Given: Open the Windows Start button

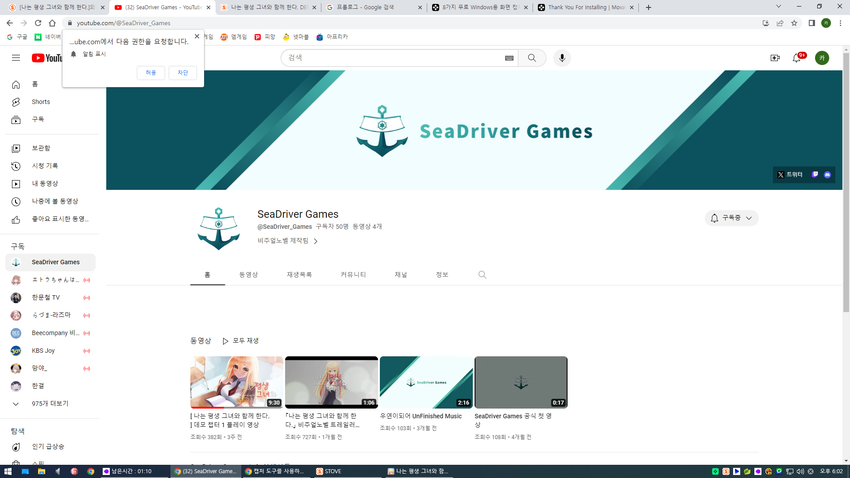Looking at the screenshot, I should click(8, 471).
